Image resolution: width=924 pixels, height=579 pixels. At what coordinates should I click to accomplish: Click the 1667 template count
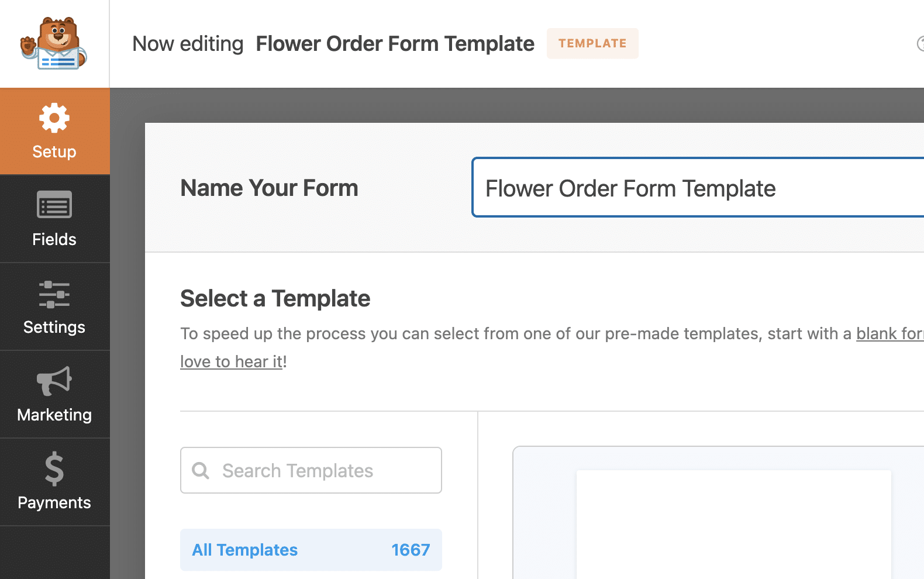411,550
